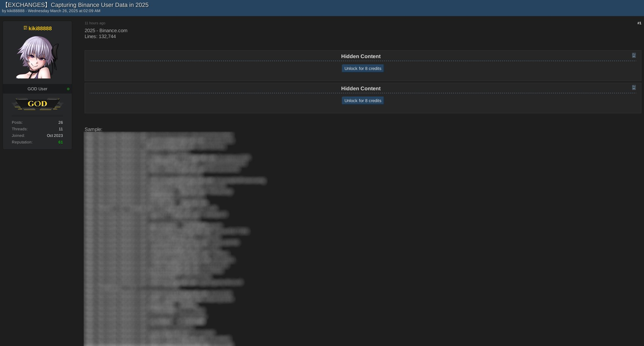Click the green online status dot
The image size is (644, 346).
[68, 89]
